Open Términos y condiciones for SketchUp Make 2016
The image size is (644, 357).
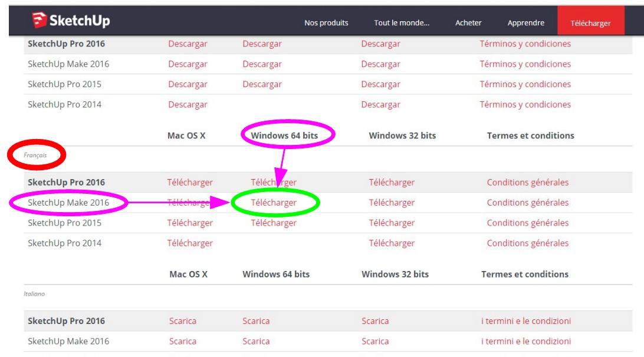pyautogui.click(x=525, y=64)
